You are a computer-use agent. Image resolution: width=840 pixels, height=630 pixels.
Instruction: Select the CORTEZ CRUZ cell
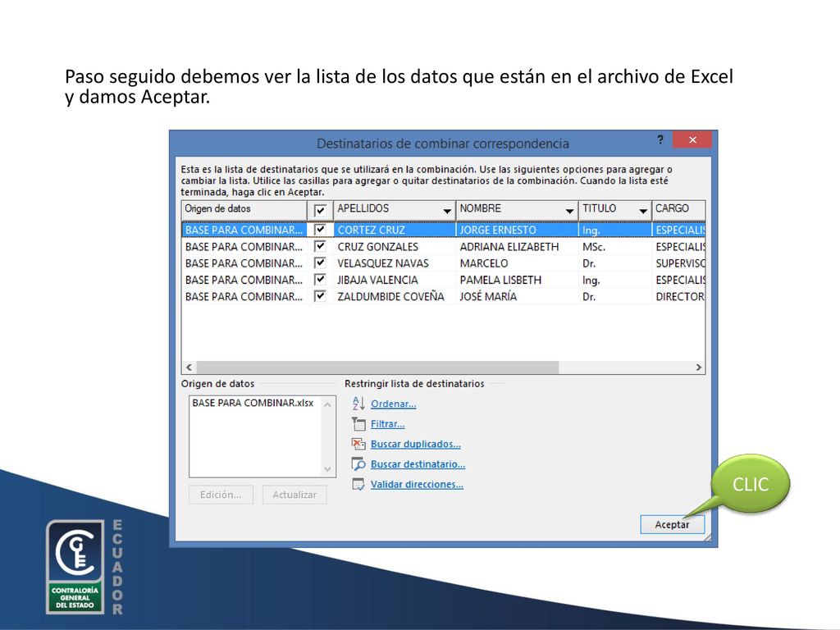[x=395, y=230]
